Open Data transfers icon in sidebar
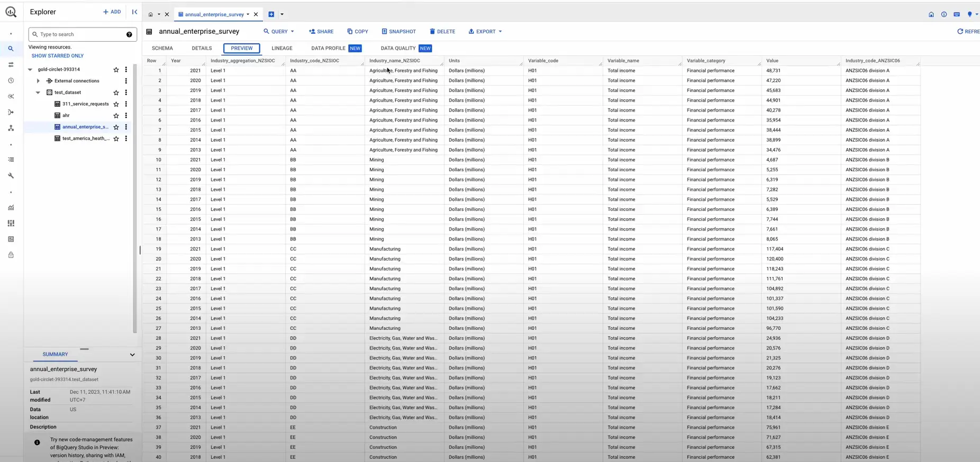The width and height of the screenshot is (980, 462). tap(11, 64)
